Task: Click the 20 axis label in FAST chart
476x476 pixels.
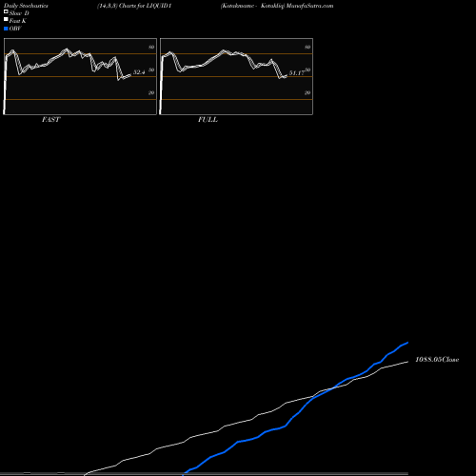Action: (151, 92)
